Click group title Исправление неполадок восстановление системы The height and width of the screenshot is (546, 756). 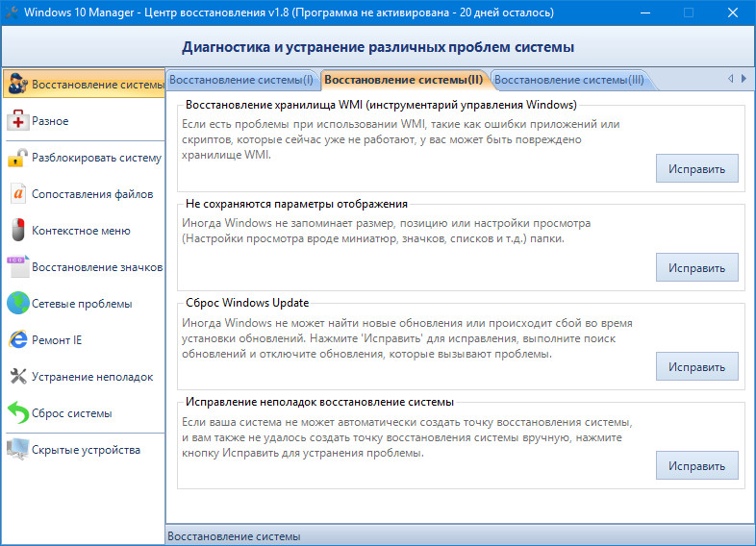[319, 402]
